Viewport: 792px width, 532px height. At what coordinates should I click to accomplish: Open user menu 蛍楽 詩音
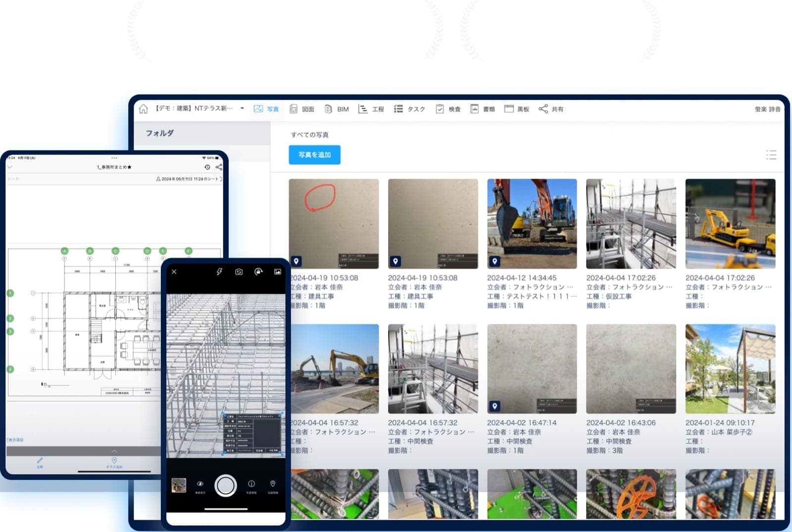(x=767, y=109)
